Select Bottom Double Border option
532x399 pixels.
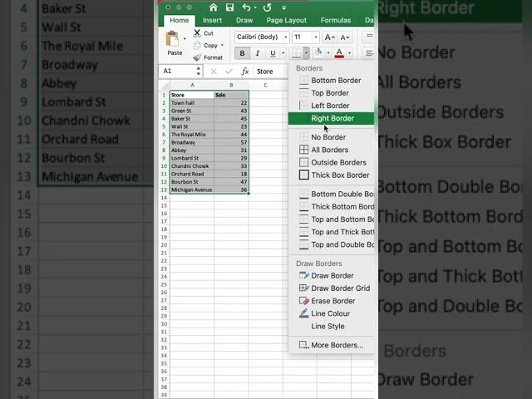tap(331, 194)
